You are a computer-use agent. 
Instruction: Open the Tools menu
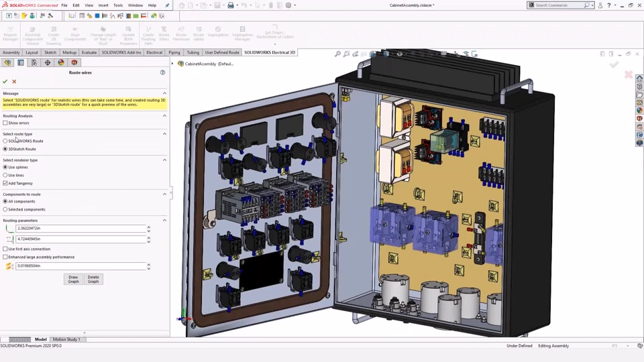coord(118,5)
